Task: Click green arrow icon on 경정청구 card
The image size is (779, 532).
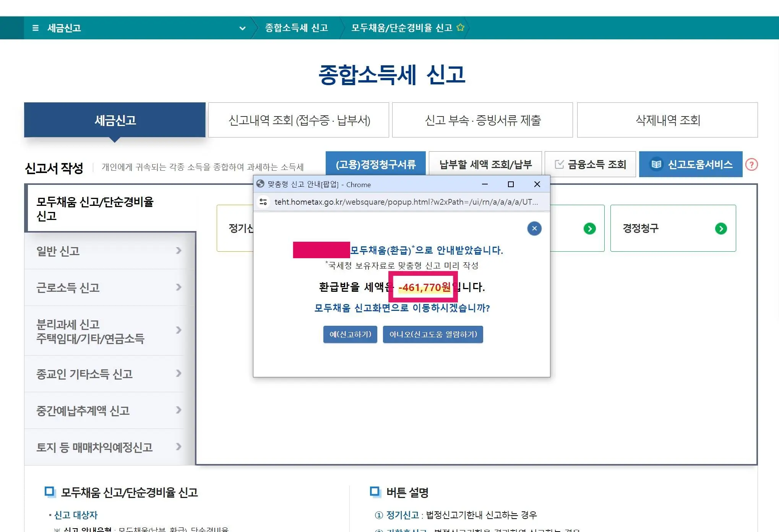Action: [721, 228]
